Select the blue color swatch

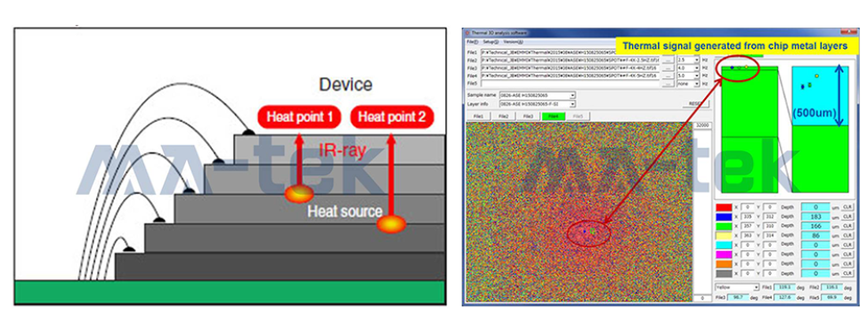click(724, 217)
